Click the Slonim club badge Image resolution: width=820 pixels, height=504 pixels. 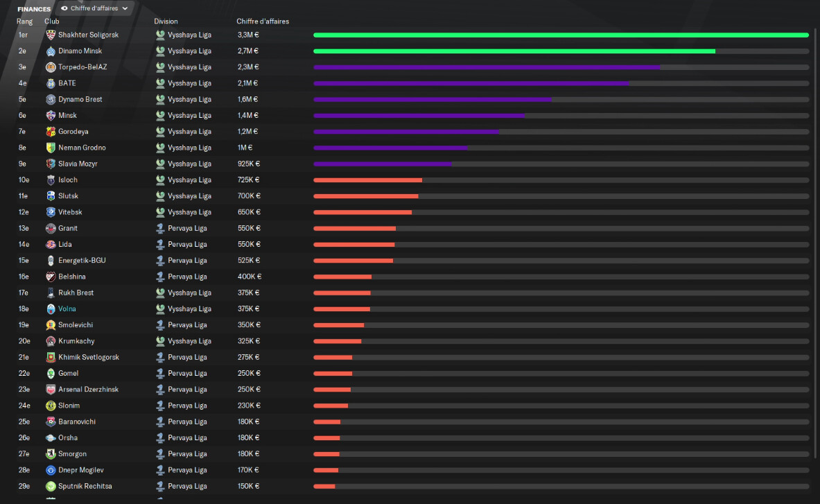(x=51, y=406)
